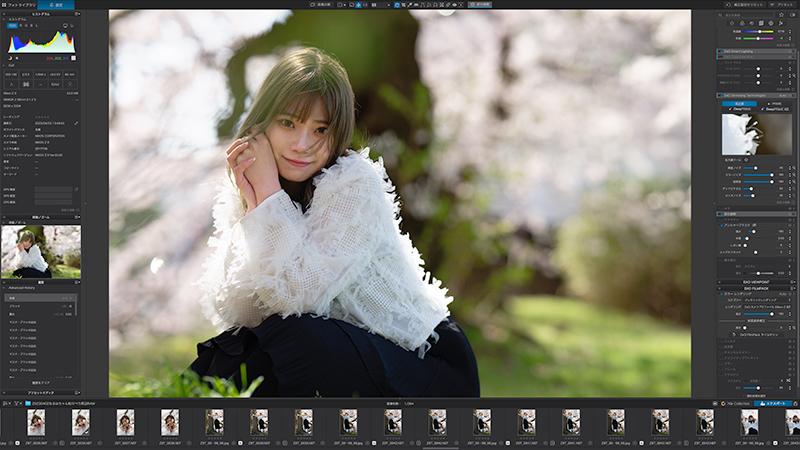
Task: Click the denoising preview thumbnail
Action: pyautogui.click(x=757, y=134)
